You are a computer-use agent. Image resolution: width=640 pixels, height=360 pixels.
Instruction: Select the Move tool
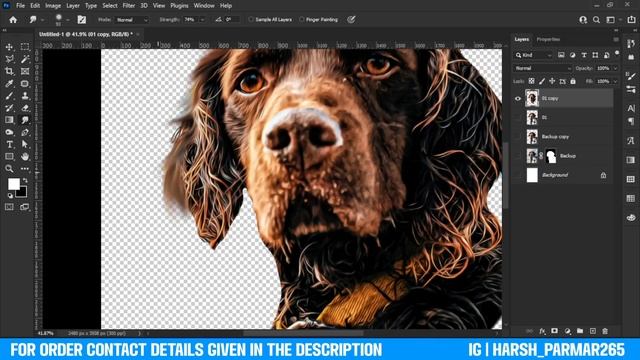pyautogui.click(x=9, y=47)
